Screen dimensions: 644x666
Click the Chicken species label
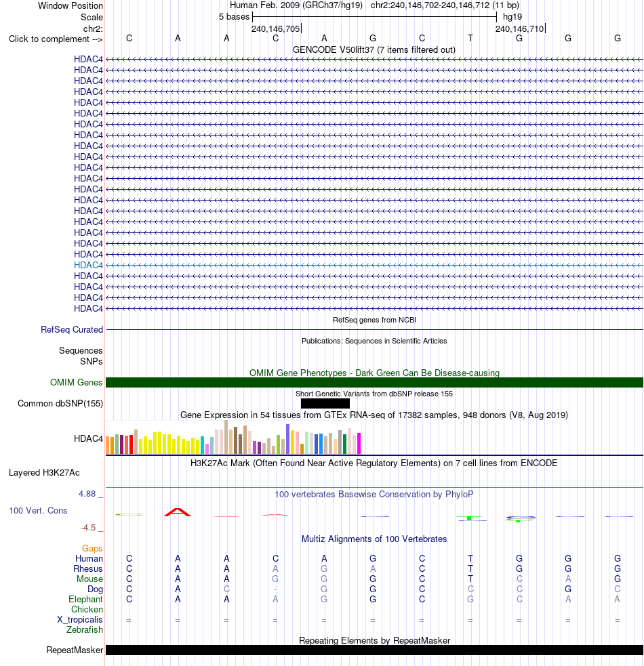point(87,610)
